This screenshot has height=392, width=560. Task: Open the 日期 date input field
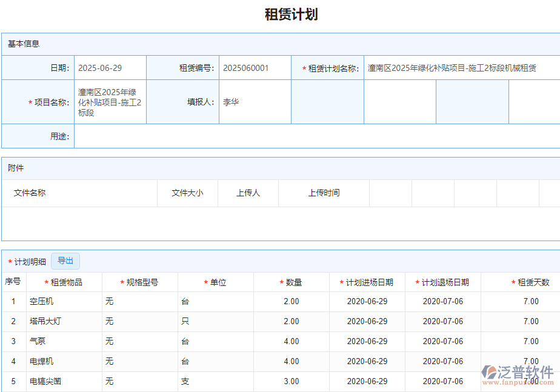click(x=109, y=67)
